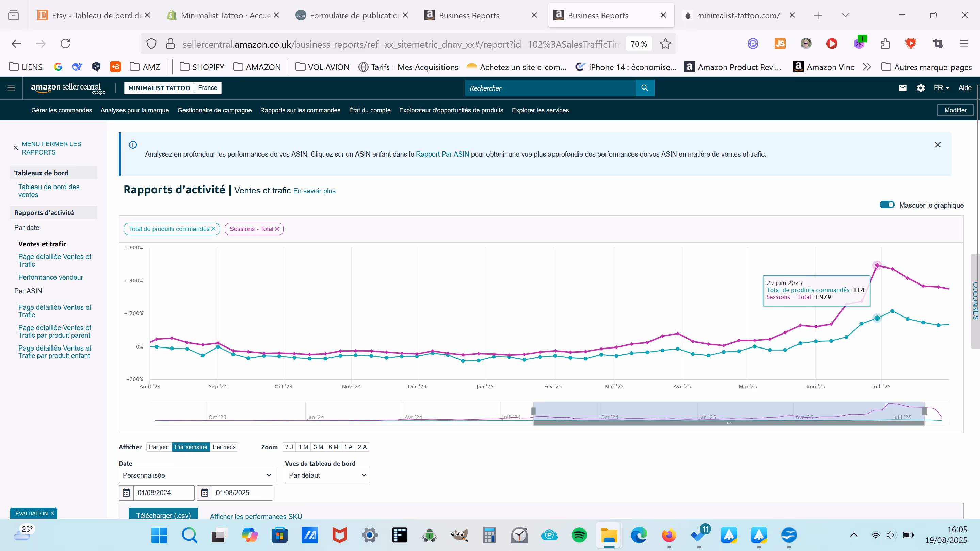The width and height of the screenshot is (980, 551).
Task: Click the range navigator left handle
Action: [x=533, y=411]
